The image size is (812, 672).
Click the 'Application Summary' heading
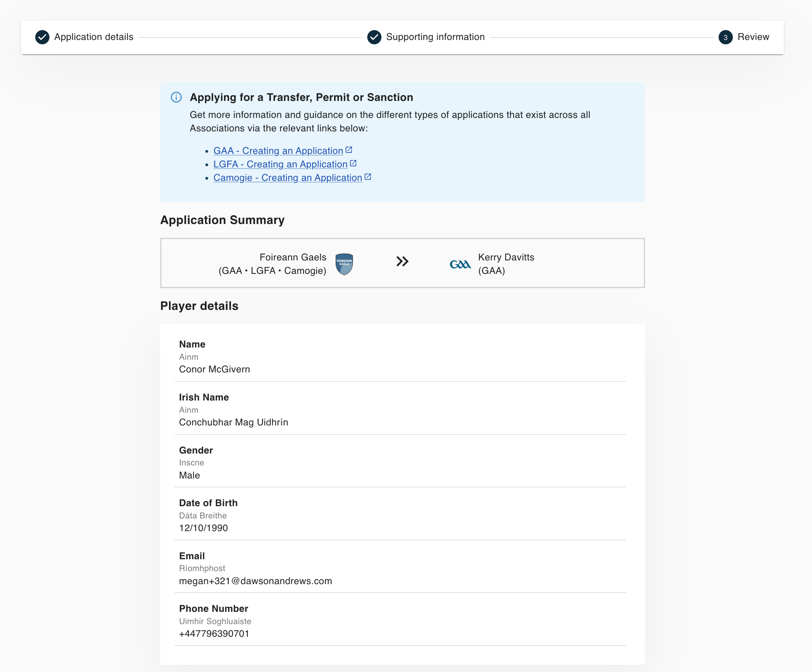[222, 220]
